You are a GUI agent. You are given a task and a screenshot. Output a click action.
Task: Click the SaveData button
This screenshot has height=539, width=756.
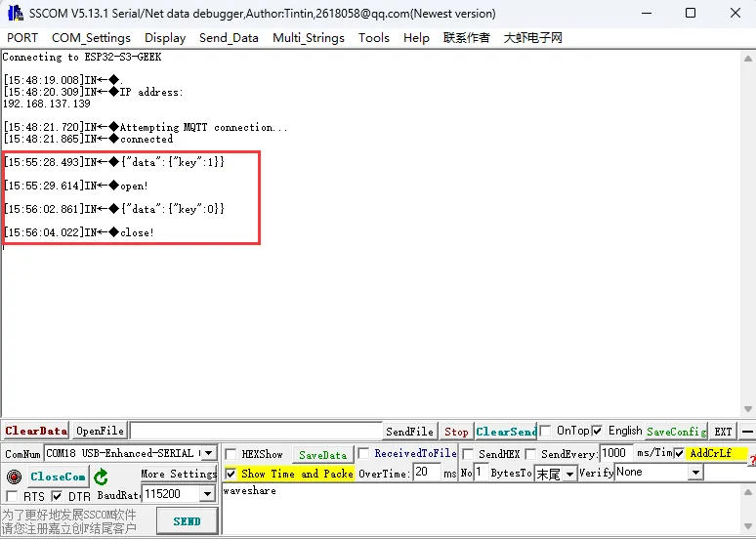pos(322,454)
